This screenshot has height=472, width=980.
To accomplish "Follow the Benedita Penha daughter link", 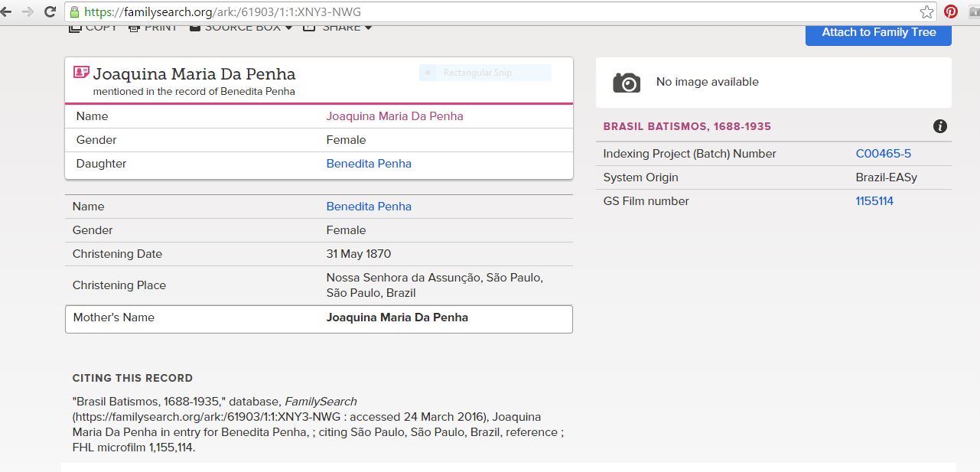I will [368, 164].
